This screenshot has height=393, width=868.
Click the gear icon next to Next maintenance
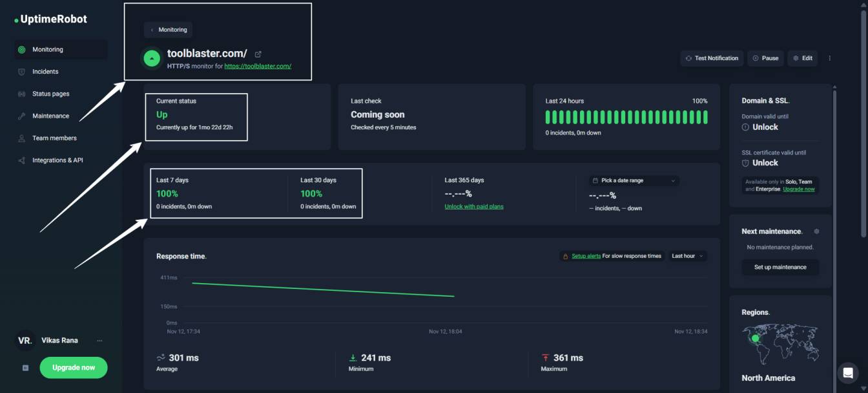click(816, 231)
